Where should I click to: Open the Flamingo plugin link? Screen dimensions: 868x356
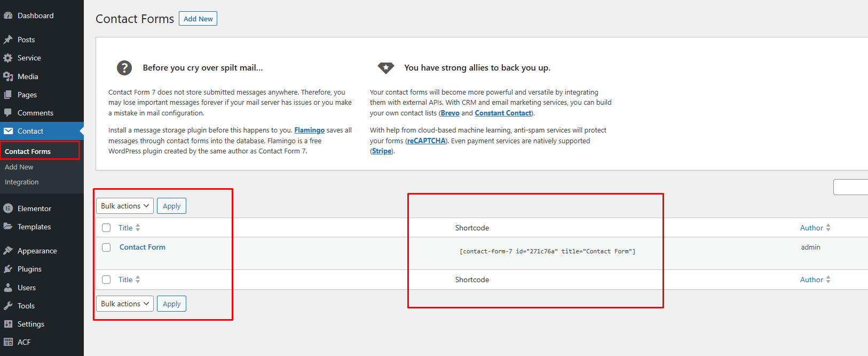(x=309, y=130)
